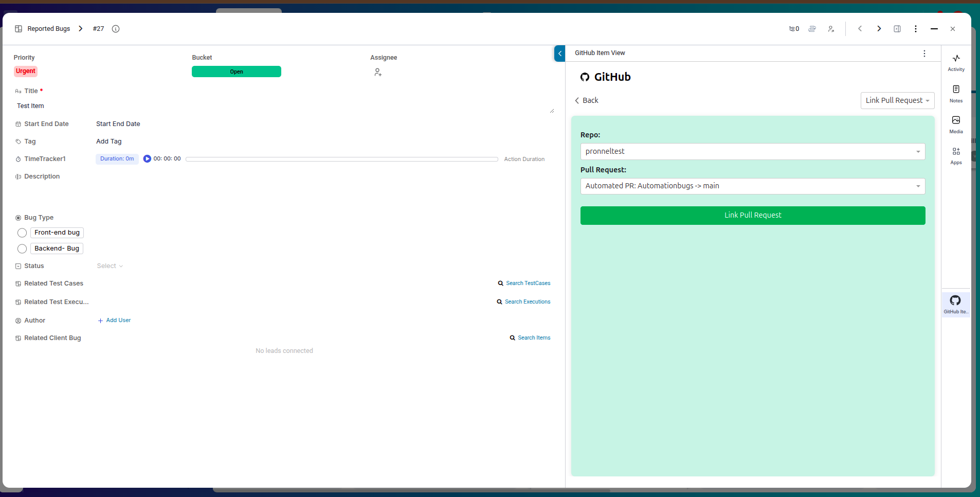Click the GitHub Item View panel title

point(600,53)
